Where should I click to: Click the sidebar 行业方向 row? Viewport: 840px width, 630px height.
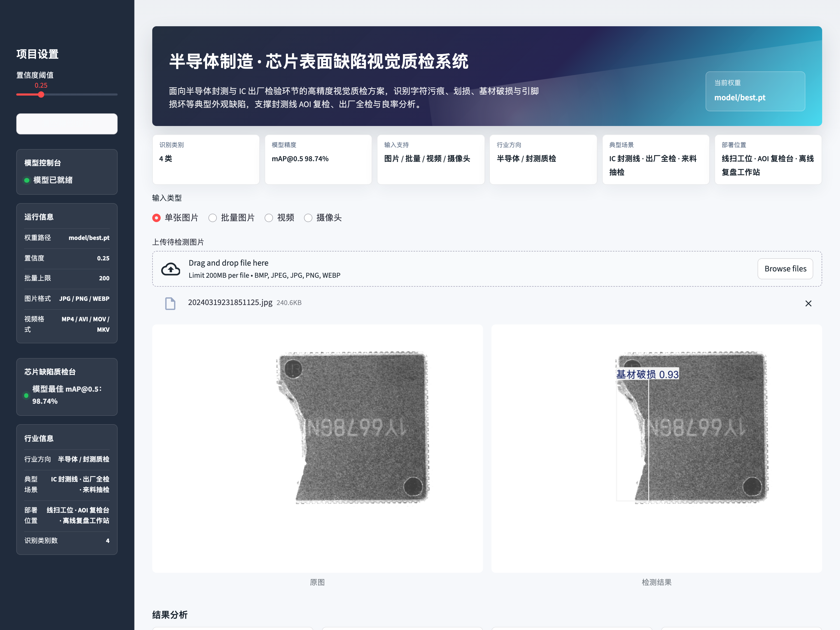(x=67, y=459)
